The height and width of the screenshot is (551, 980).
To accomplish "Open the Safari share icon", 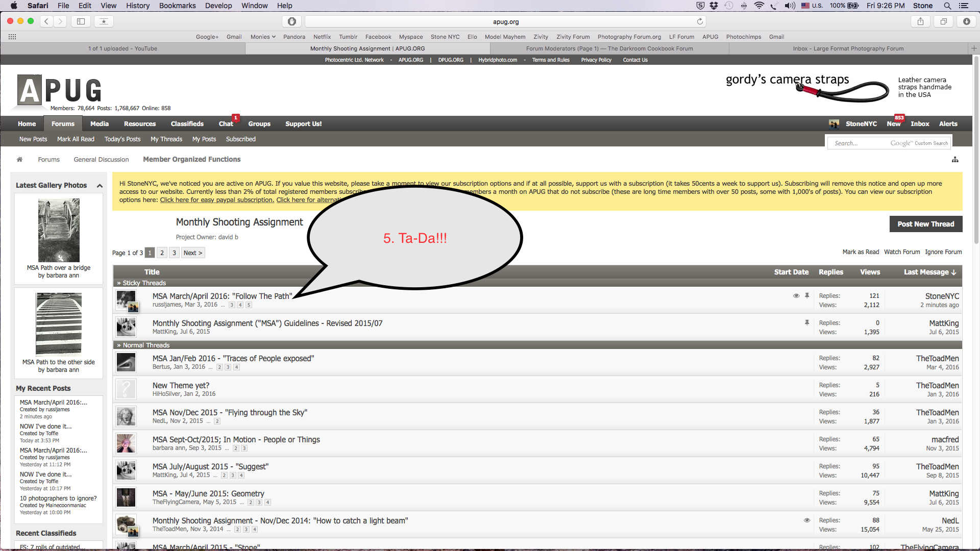I will 920,21.
